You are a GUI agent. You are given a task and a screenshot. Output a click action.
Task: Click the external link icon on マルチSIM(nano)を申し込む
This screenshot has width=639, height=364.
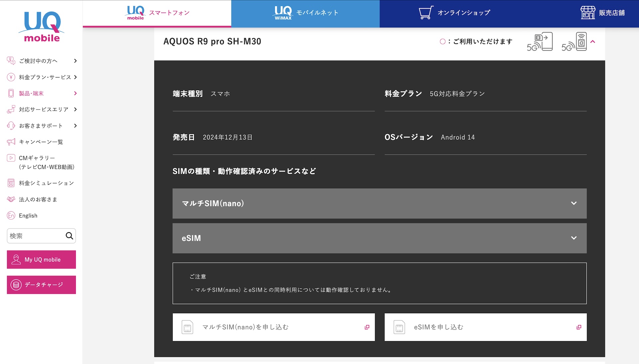tap(367, 327)
